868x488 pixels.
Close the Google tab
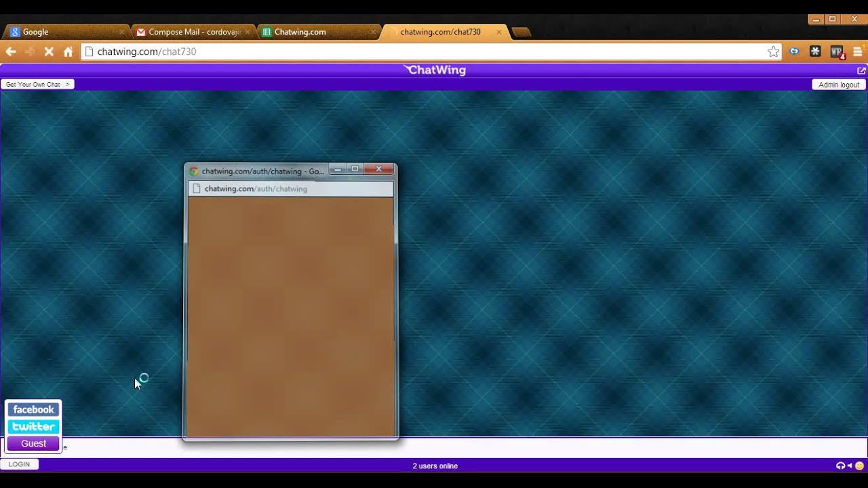coord(121,32)
